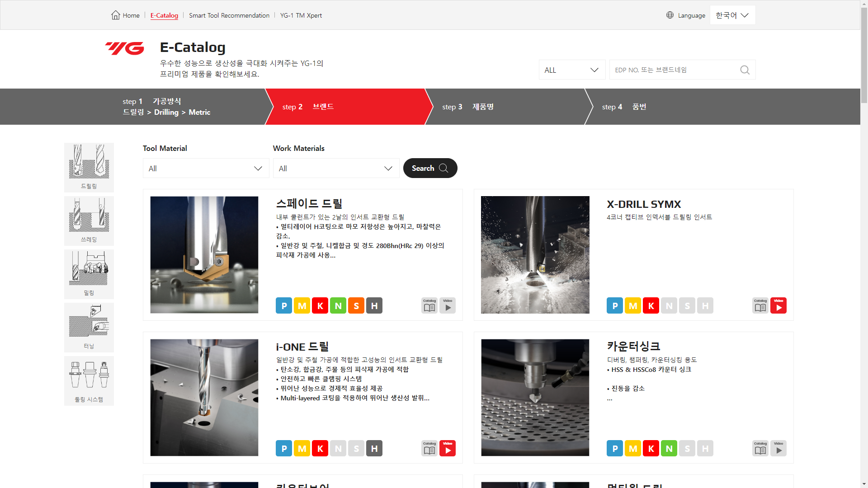Select the 툴링 시스템 category icon

click(x=89, y=381)
